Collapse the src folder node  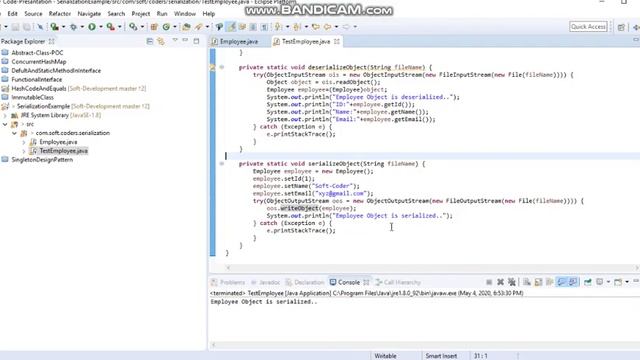5,124
